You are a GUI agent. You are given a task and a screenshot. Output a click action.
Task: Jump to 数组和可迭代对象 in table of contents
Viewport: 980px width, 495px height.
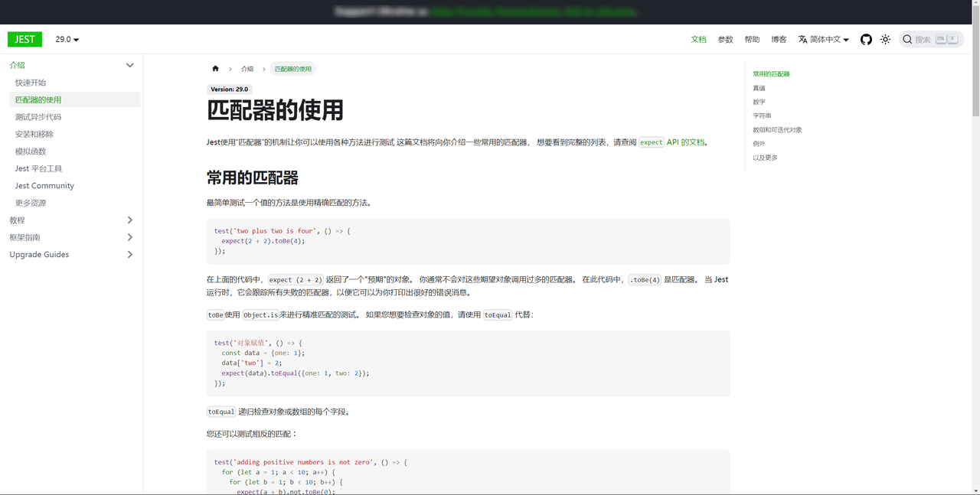click(777, 129)
